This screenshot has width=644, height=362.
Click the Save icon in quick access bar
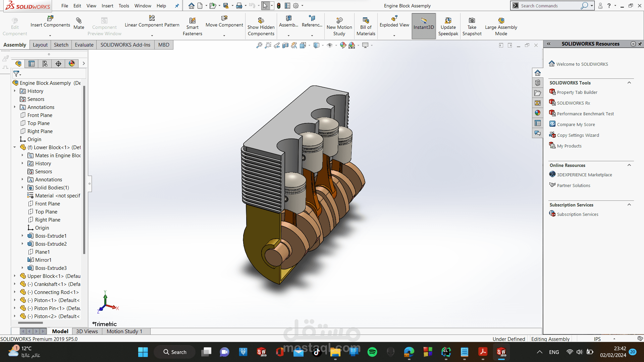pos(226,6)
